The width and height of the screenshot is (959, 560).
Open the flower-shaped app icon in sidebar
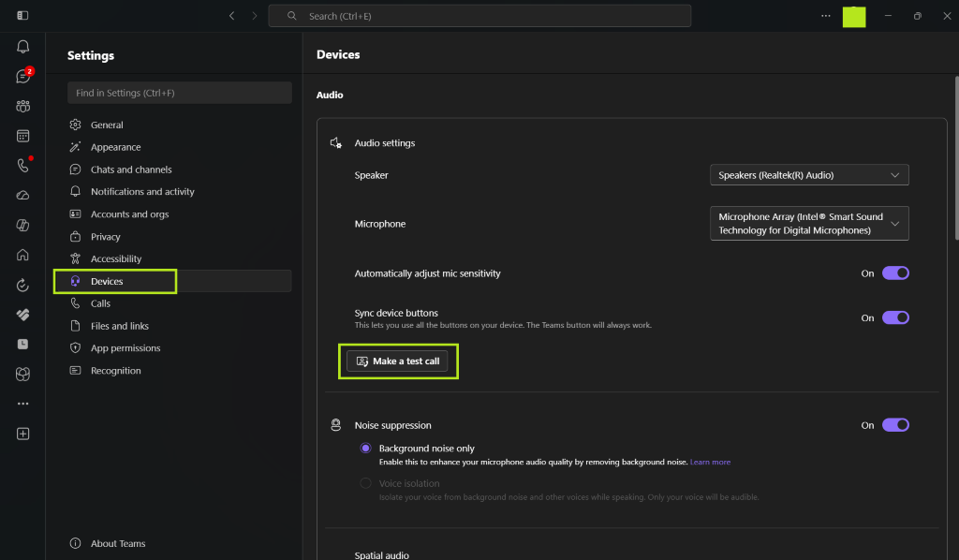[x=22, y=375]
